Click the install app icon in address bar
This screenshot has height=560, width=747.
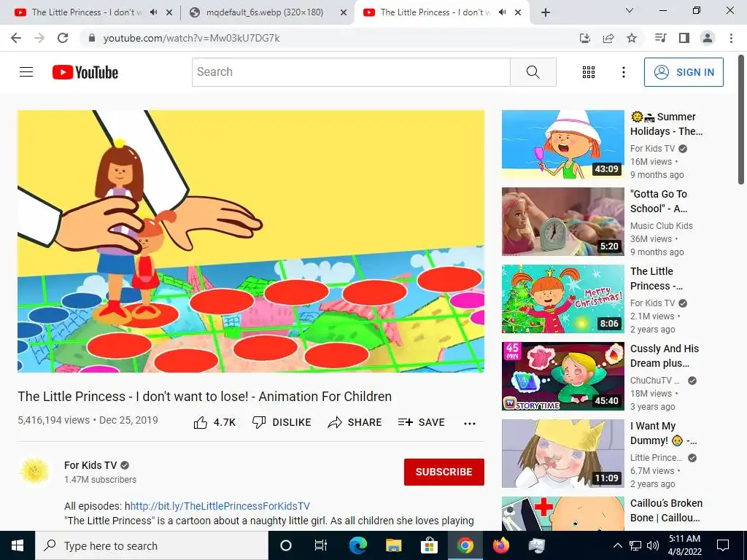585,38
